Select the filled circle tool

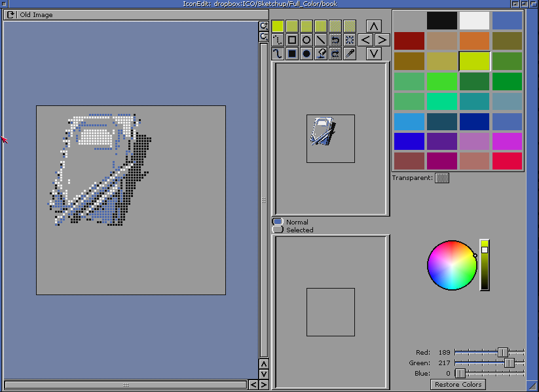coord(307,54)
